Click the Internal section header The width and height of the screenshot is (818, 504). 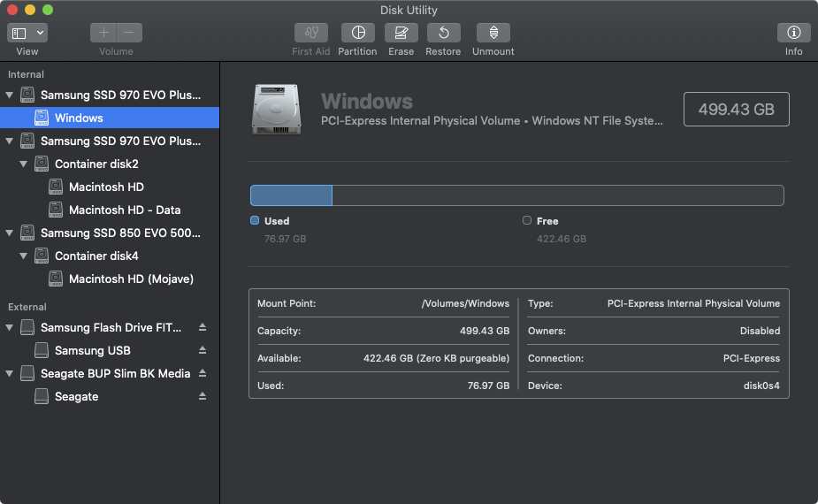(x=26, y=74)
